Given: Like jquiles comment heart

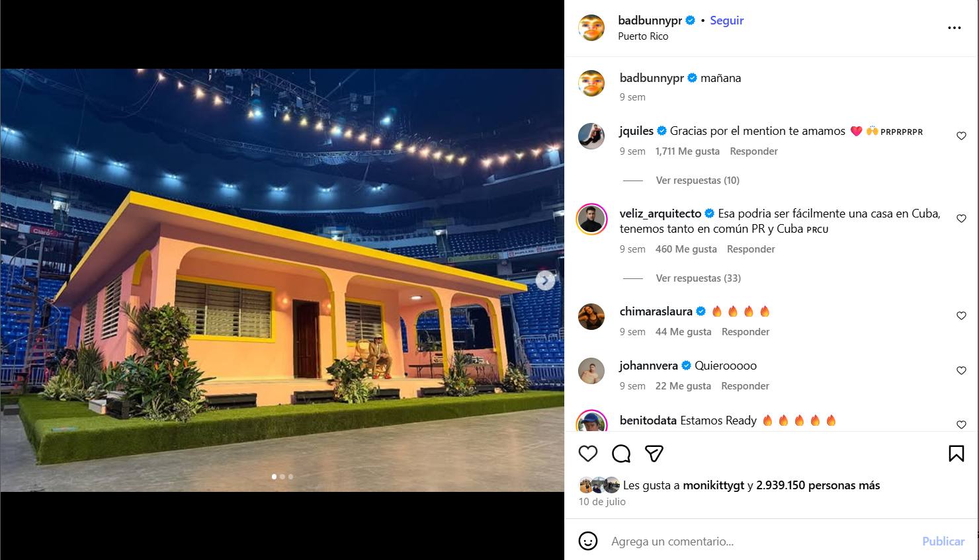Looking at the screenshot, I should (x=961, y=136).
